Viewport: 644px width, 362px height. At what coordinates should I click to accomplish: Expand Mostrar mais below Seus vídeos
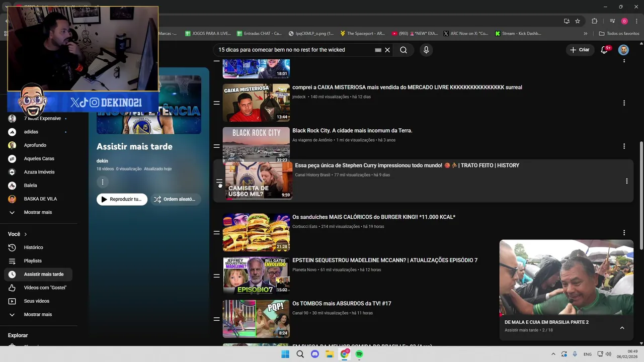point(38,315)
